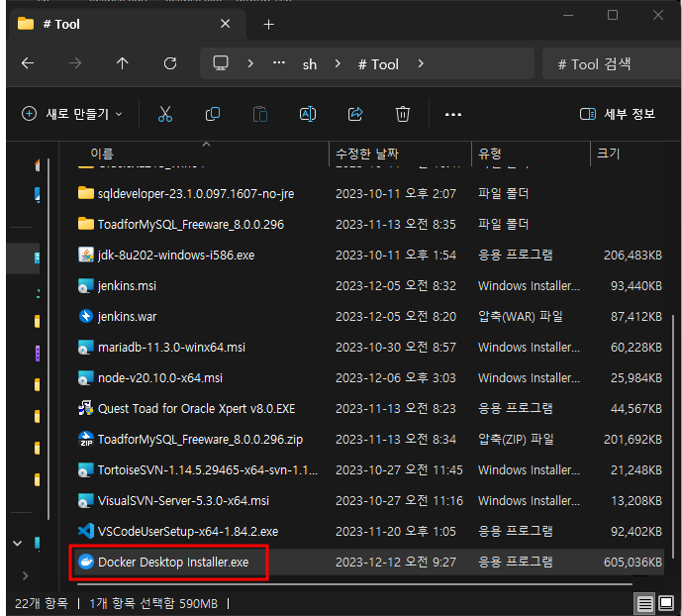Screen dimensions: 682x616
Task: Select sqldeveloper-23.1.0.097.1607-no-jre folder name
Action: [x=196, y=193]
